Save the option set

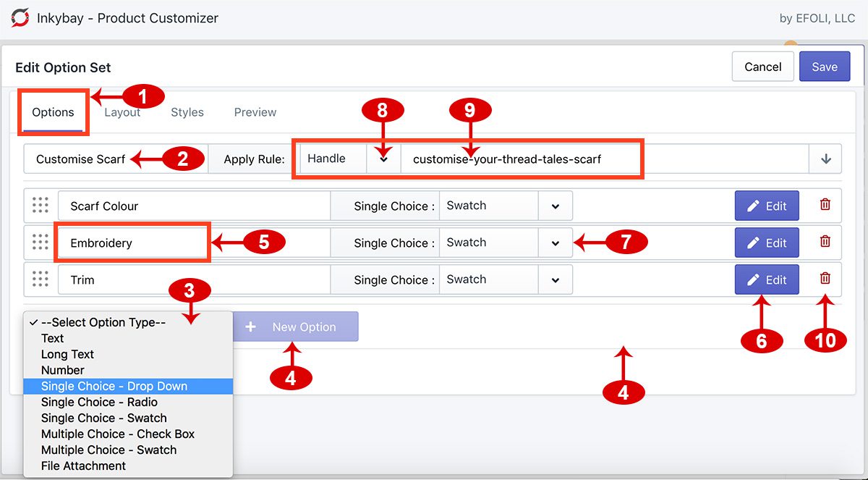pyautogui.click(x=825, y=66)
